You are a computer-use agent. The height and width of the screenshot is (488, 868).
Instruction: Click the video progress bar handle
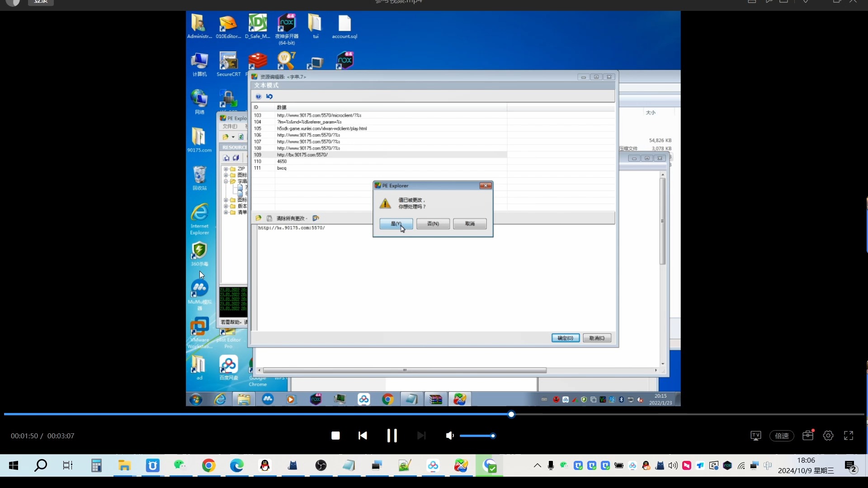coord(511,414)
